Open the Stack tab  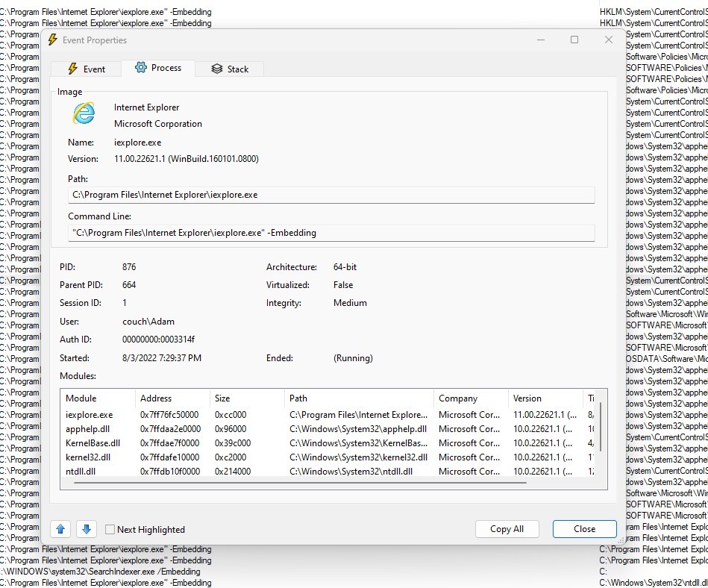click(230, 69)
